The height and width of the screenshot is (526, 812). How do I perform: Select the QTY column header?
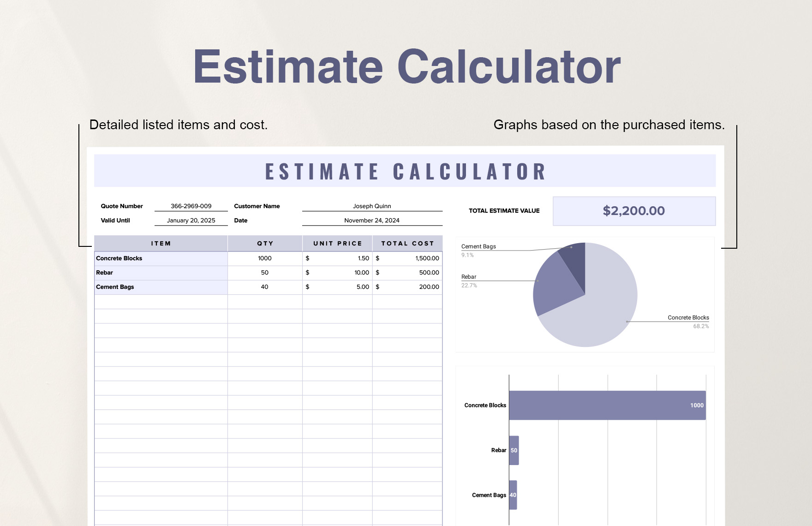click(265, 244)
